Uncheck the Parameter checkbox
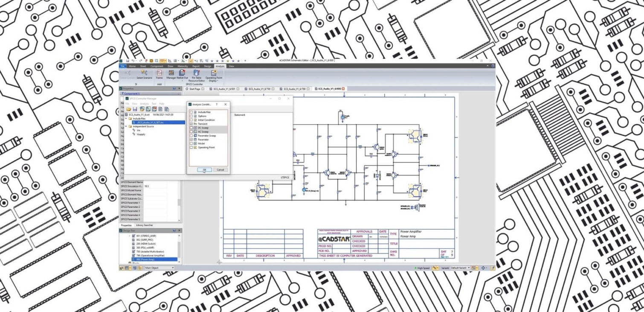 pos(191,140)
